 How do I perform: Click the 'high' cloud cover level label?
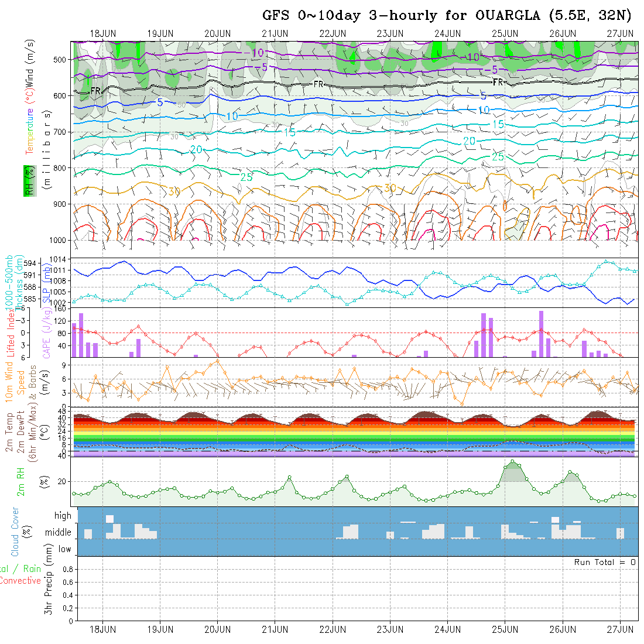coord(63,516)
